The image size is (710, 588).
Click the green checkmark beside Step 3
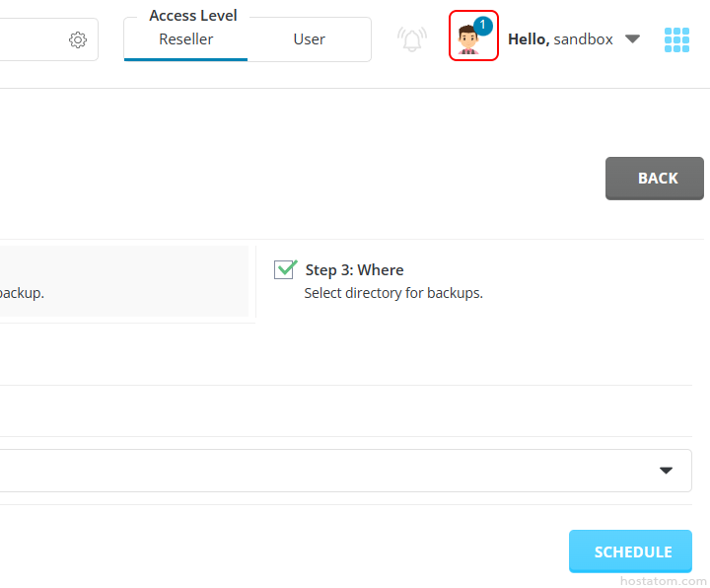point(285,269)
